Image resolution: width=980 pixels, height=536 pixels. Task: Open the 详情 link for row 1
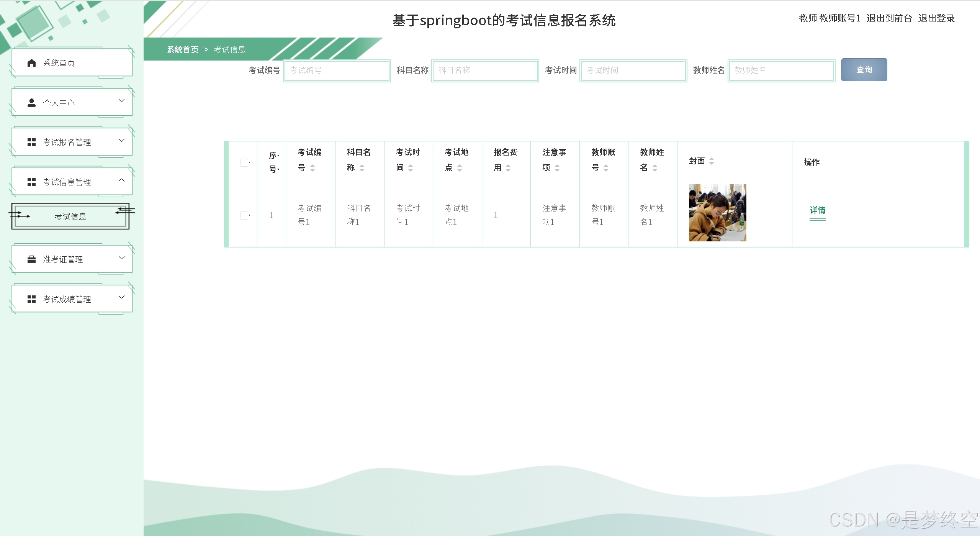click(817, 210)
